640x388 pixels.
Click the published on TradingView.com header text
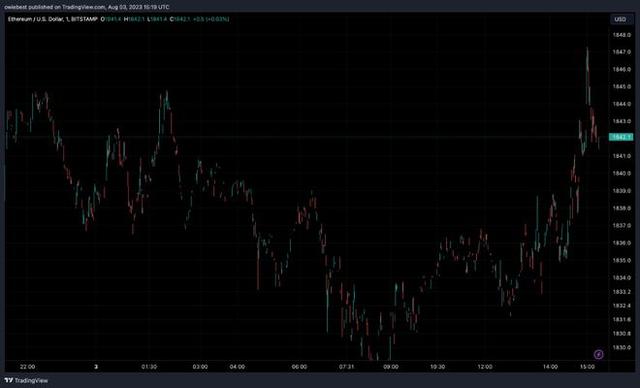click(x=87, y=7)
